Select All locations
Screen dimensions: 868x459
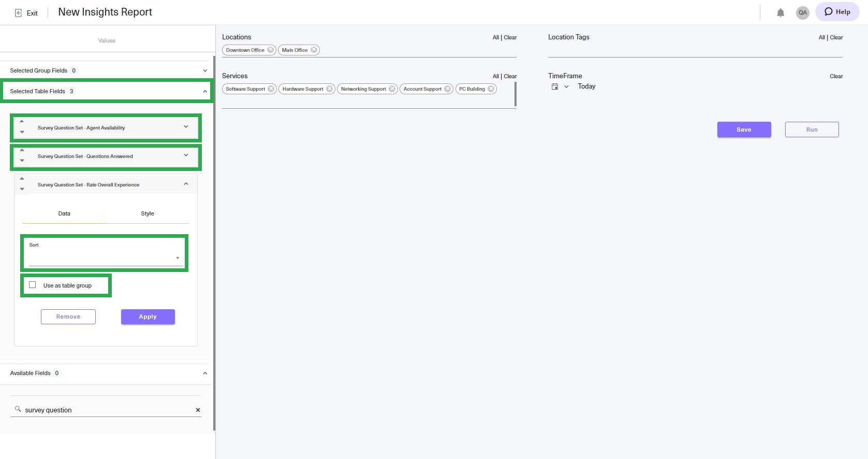(x=495, y=37)
